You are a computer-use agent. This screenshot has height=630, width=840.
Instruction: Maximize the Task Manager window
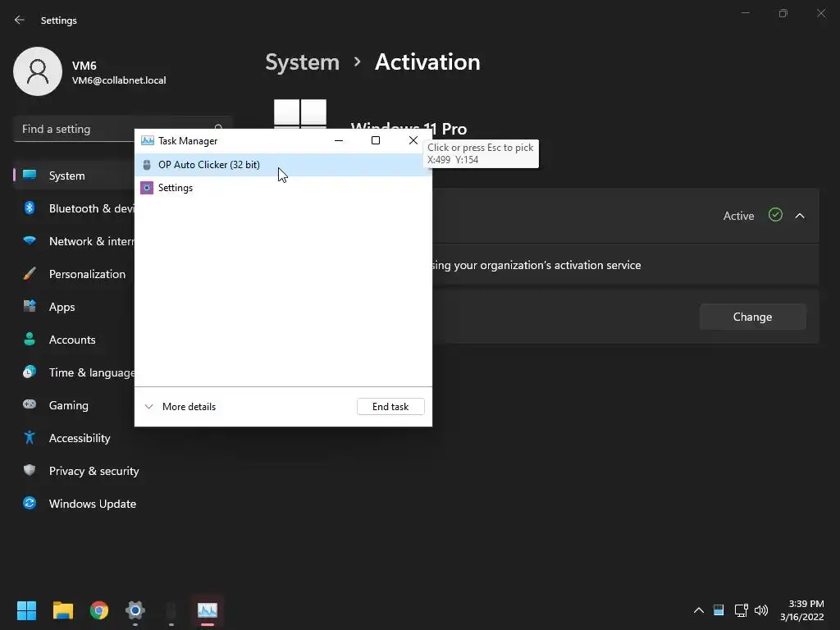(x=376, y=140)
